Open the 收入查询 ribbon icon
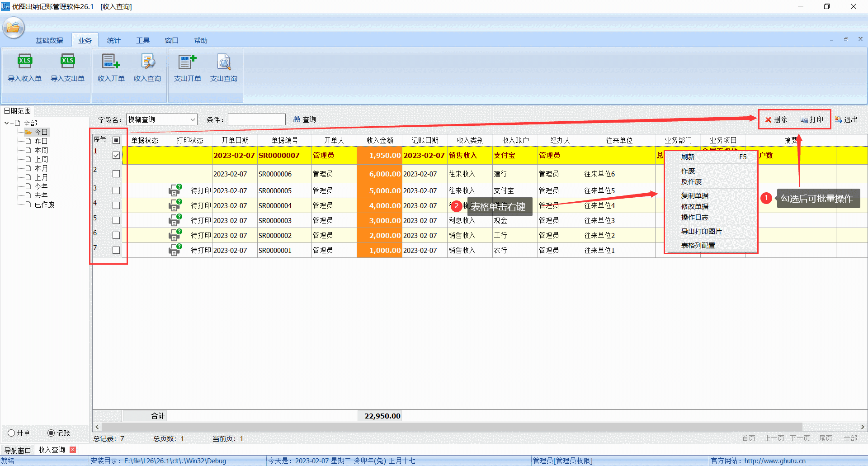The height and width of the screenshot is (466, 868). 147,62
